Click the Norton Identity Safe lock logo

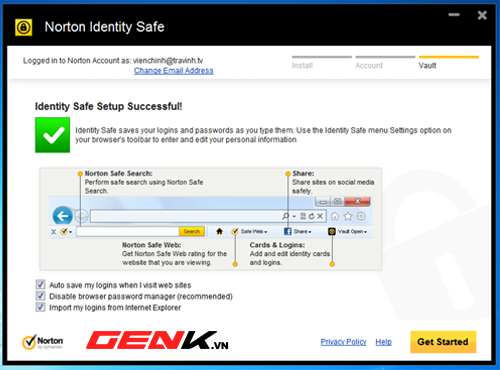(x=23, y=27)
